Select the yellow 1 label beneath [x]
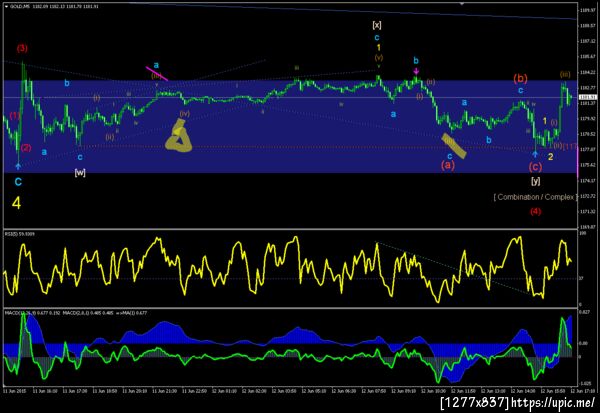Viewport: 600px width, 413px height. 378,47
